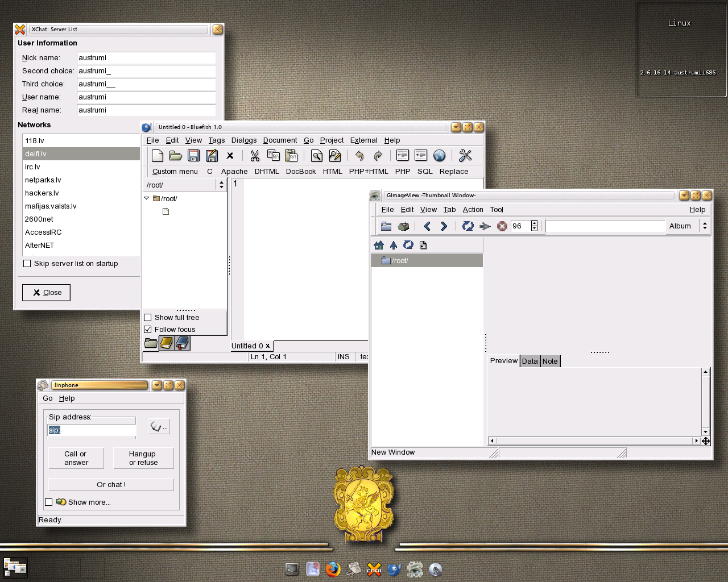Click the Nick name field in XChat
Image resolution: width=728 pixels, height=582 pixels.
pyautogui.click(x=146, y=58)
